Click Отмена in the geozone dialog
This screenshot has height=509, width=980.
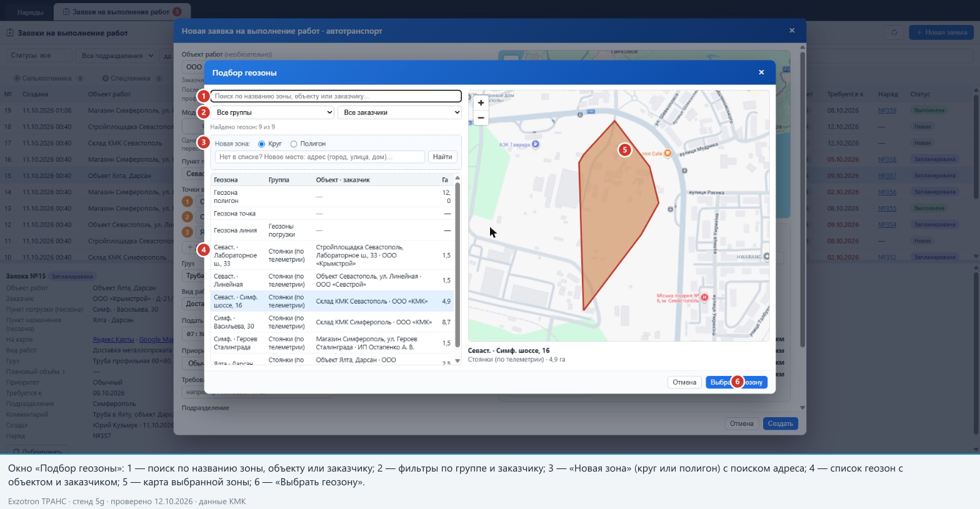[684, 382]
